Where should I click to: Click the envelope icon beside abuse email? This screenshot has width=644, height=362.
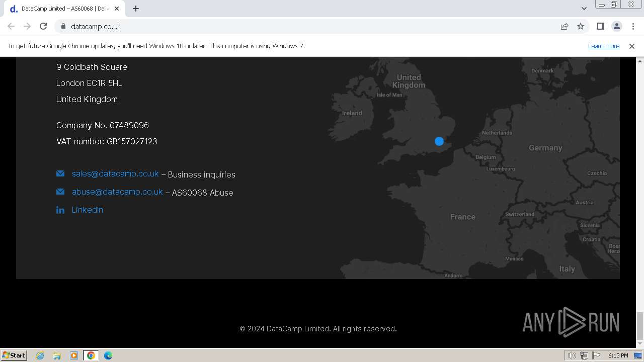point(60,192)
